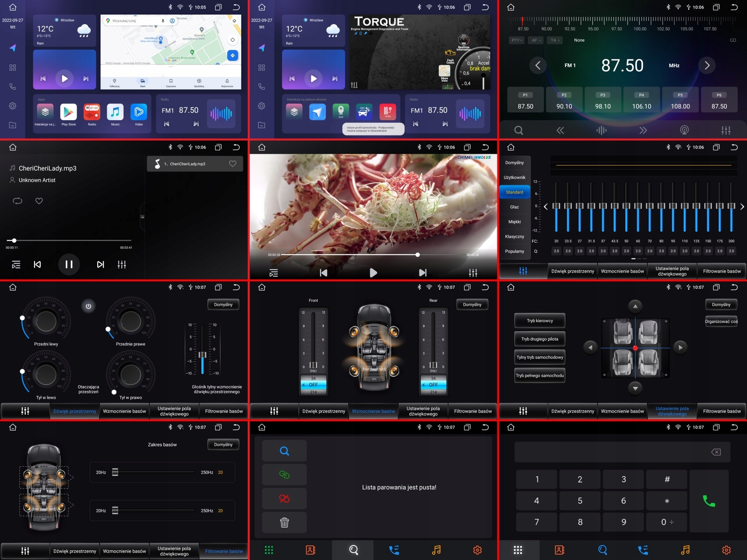
Task: Click heart icon next to CheriCheriLady.mp3 playlist entry
Action: 232,164
